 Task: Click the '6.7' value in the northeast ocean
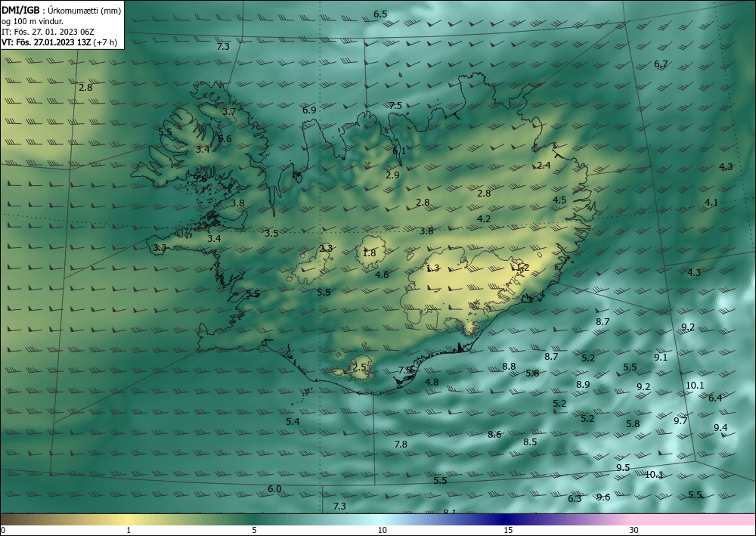[661, 64]
